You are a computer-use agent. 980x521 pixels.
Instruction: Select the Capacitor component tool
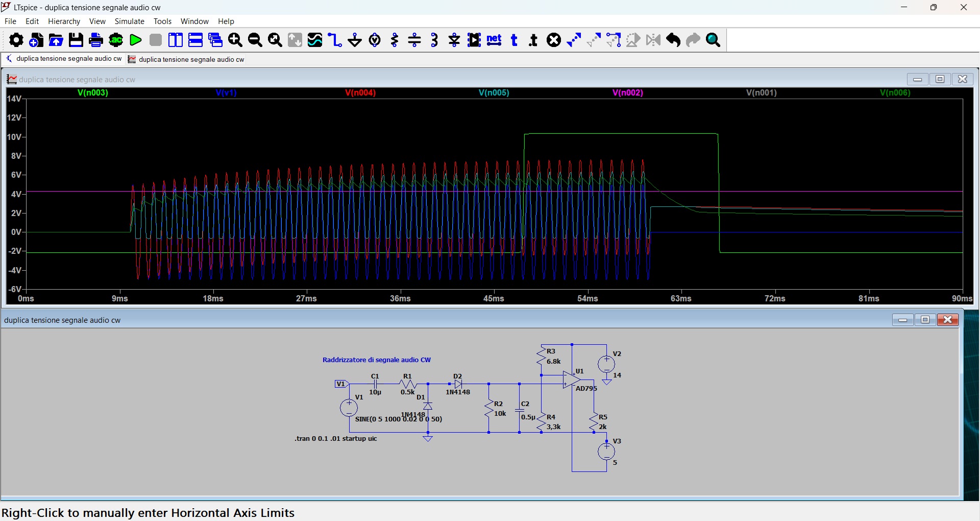[414, 40]
